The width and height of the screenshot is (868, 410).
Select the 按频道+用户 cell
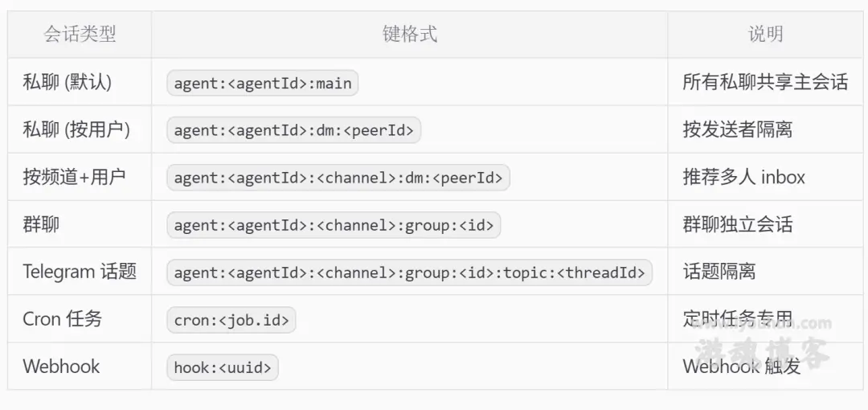(x=74, y=178)
